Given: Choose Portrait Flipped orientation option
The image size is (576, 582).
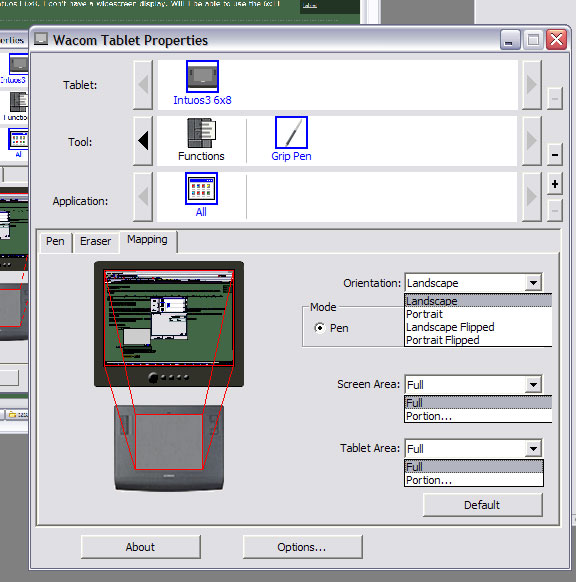Looking at the screenshot, I should coord(478,340).
